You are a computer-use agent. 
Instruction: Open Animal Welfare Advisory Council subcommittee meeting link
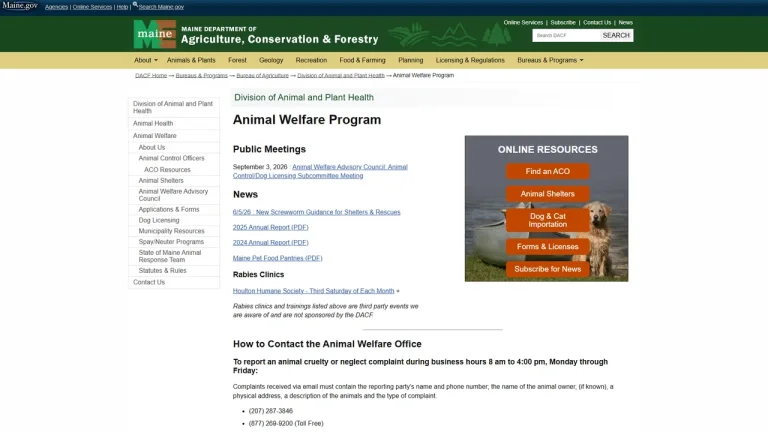click(x=320, y=171)
